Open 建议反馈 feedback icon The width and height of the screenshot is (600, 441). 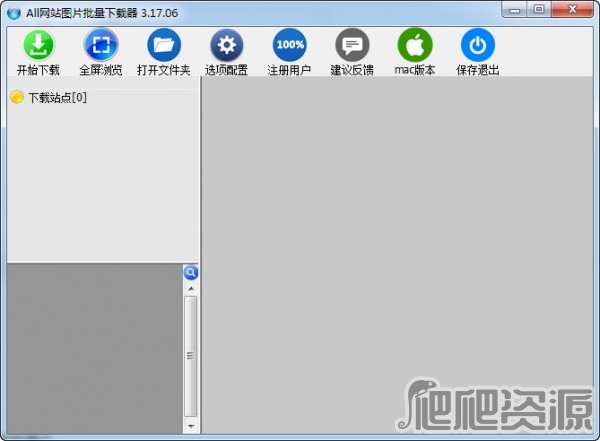point(352,45)
